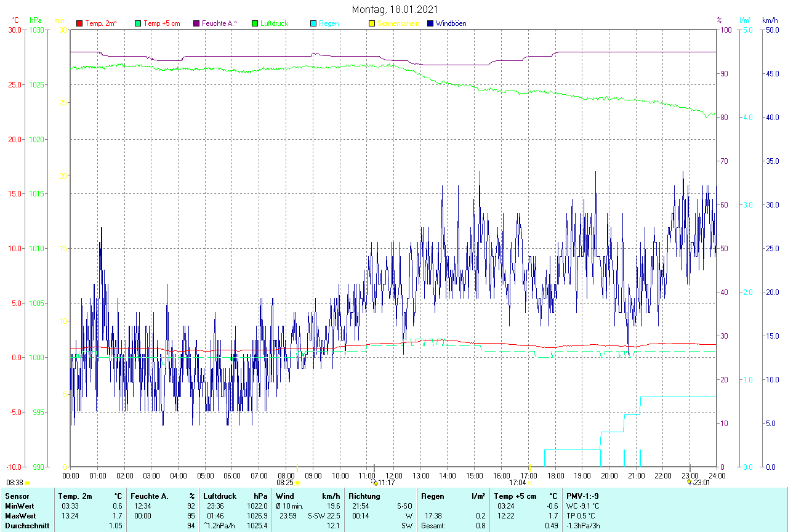Click the marker icon beside 11:17
The width and height of the screenshot is (788, 532).
374,483
